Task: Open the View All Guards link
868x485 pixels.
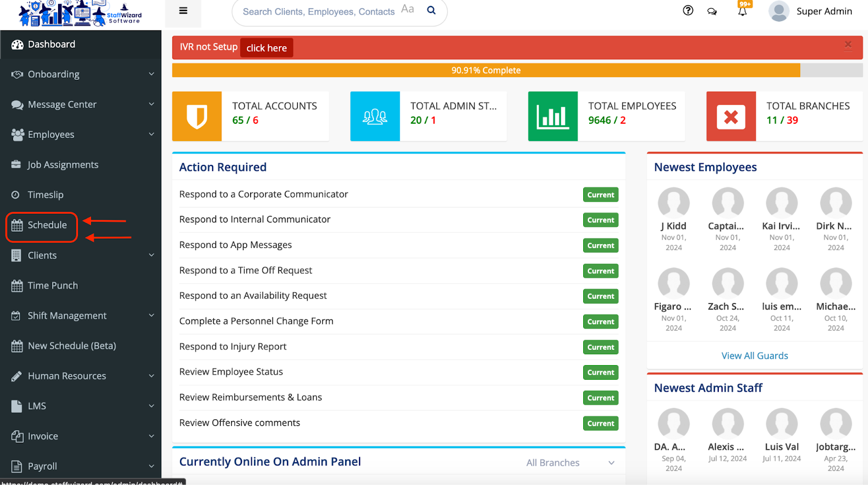Action: click(754, 356)
